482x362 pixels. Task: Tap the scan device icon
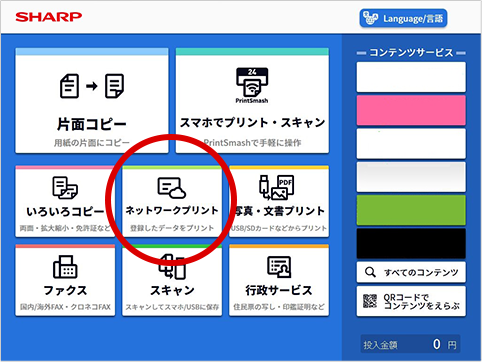pos(172,267)
